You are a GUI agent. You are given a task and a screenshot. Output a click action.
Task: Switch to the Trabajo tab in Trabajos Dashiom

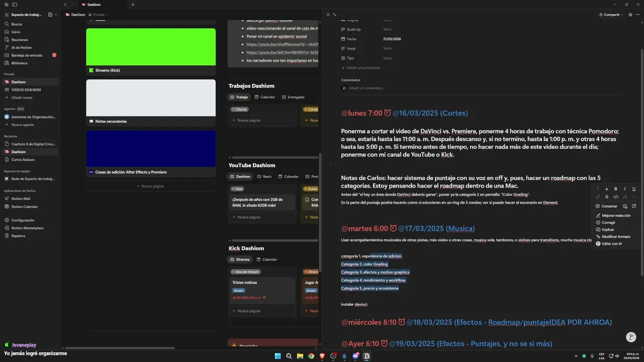(x=239, y=97)
